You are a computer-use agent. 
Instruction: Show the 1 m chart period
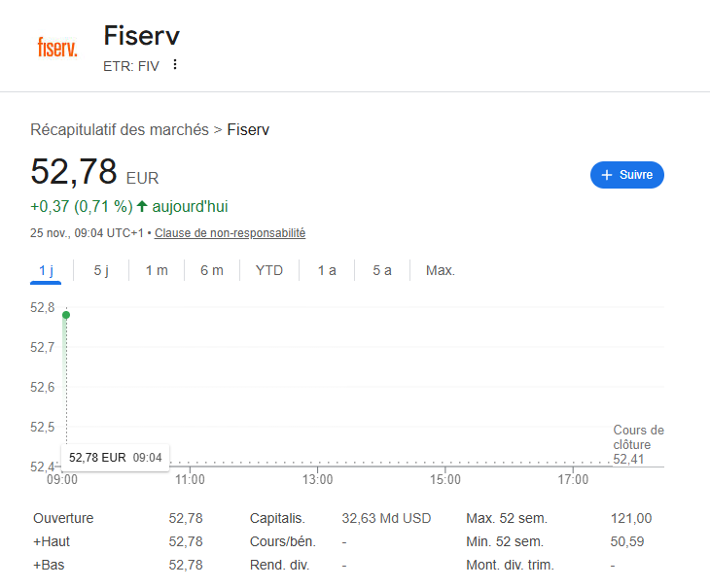pyautogui.click(x=156, y=270)
